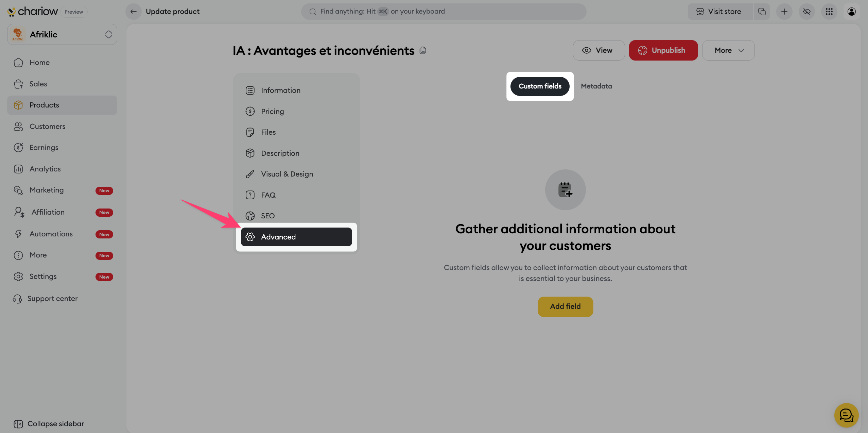
Task: Toggle the crossed-eye visibility icon
Action: point(807,12)
